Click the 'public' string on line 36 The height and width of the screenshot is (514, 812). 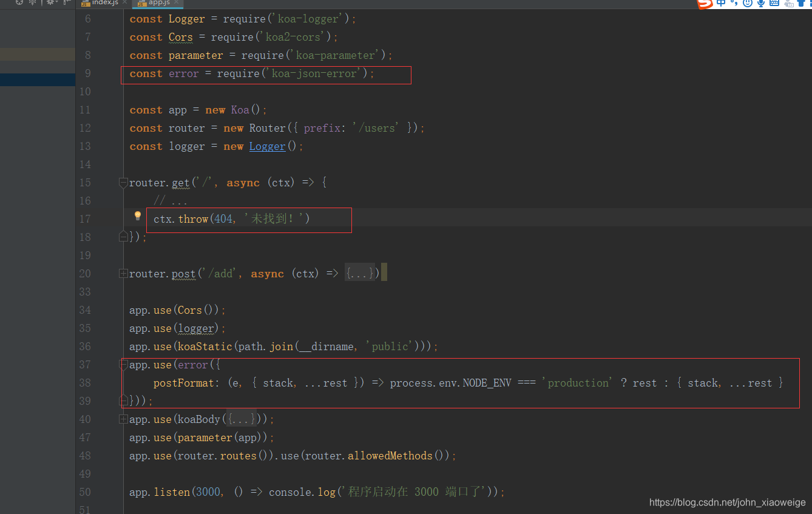point(390,347)
